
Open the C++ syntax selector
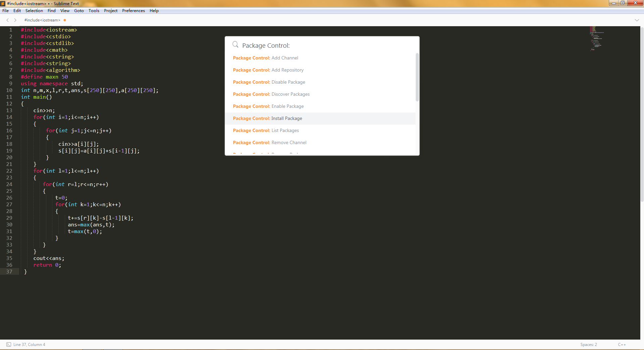pos(622,345)
